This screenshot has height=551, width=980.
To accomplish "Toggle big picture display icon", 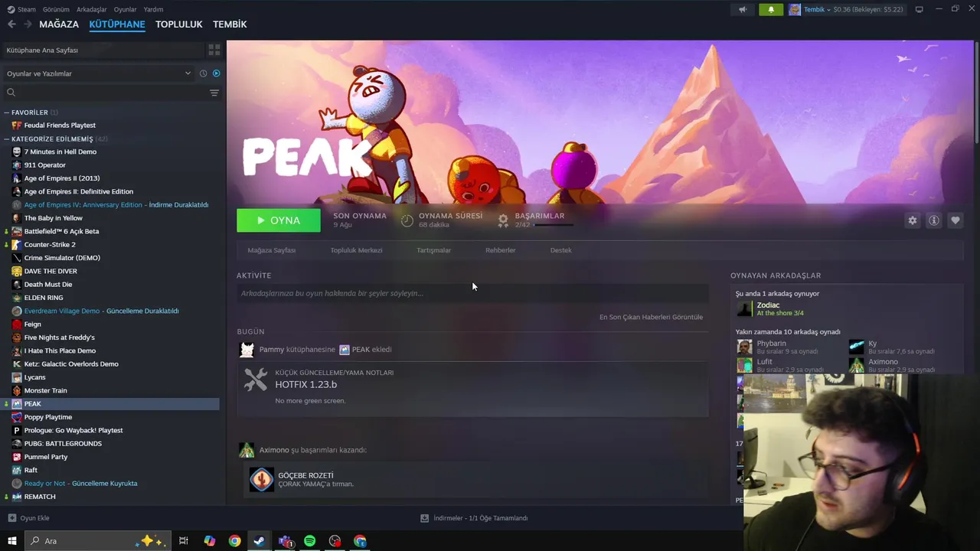I will click(919, 9).
